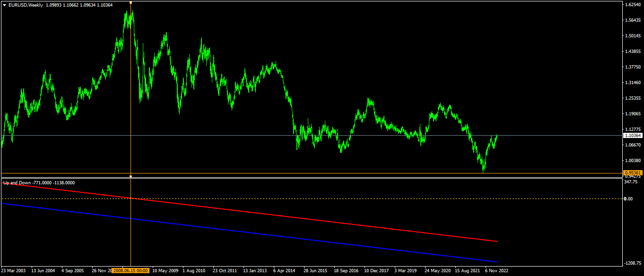Click the 6 Nov 2022 date label
The image size is (644, 276).
click(x=496, y=271)
